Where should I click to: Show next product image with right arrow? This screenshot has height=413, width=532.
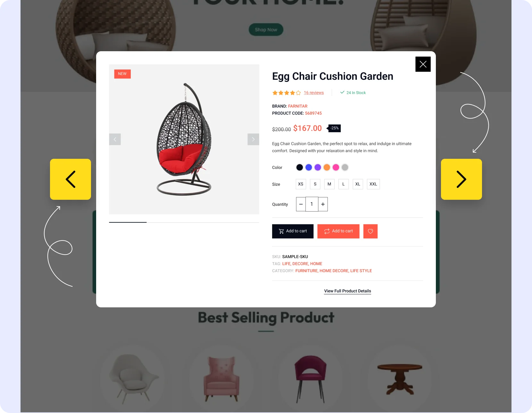[253, 139]
